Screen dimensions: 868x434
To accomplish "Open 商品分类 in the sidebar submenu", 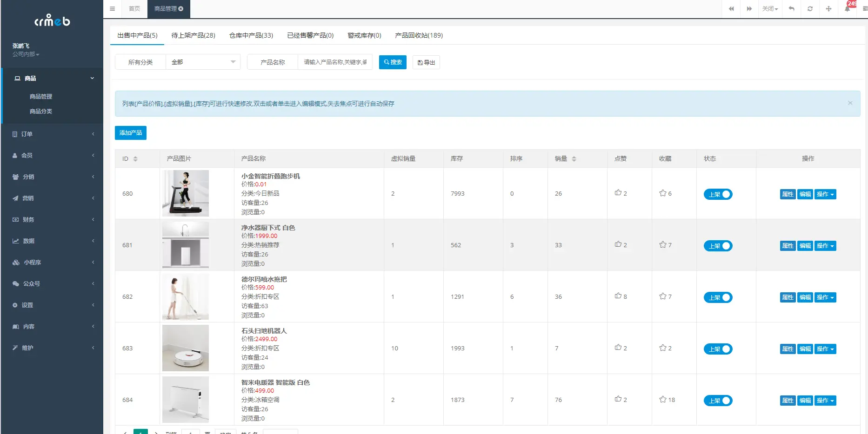I will (x=41, y=112).
